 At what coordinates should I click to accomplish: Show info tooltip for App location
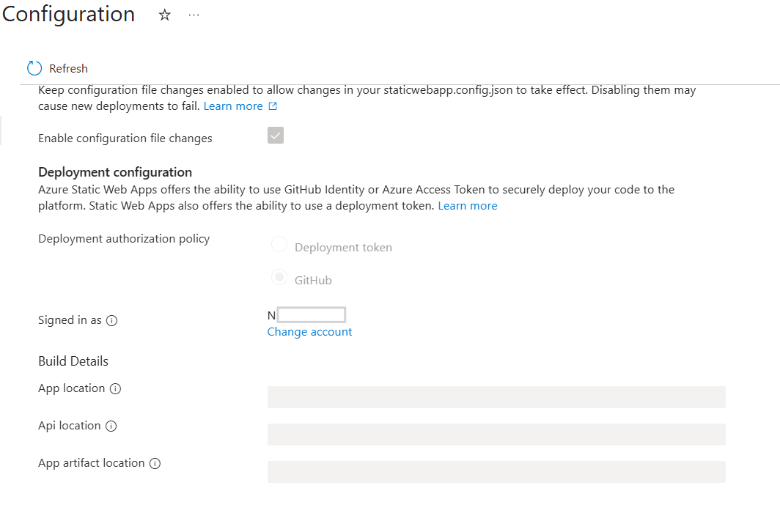(115, 389)
